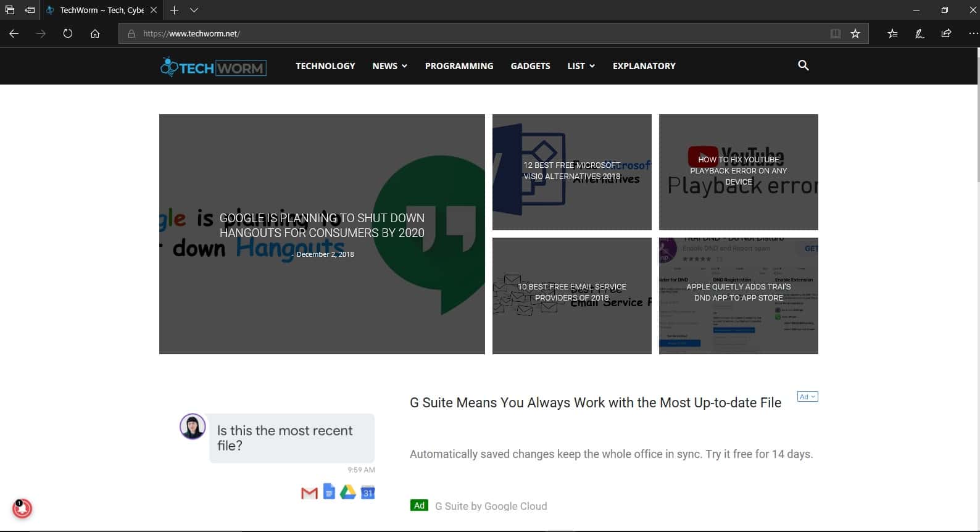Share this page using the share icon
Viewport: 980px width, 532px height.
coord(946,34)
